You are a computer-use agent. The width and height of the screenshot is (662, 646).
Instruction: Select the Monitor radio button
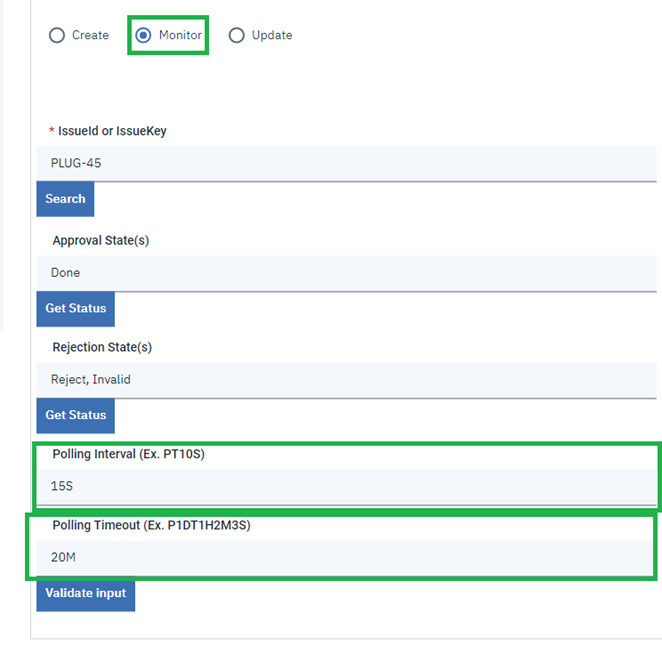(144, 35)
